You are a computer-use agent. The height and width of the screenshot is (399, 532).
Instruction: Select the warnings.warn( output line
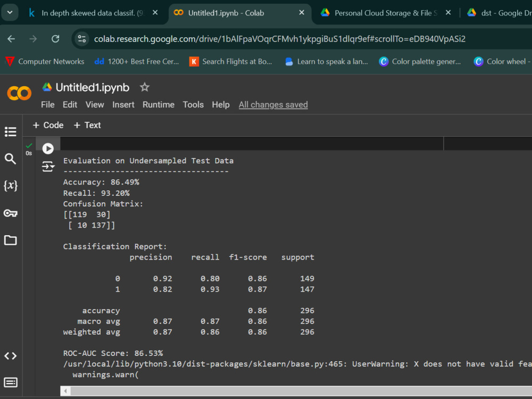(x=106, y=375)
